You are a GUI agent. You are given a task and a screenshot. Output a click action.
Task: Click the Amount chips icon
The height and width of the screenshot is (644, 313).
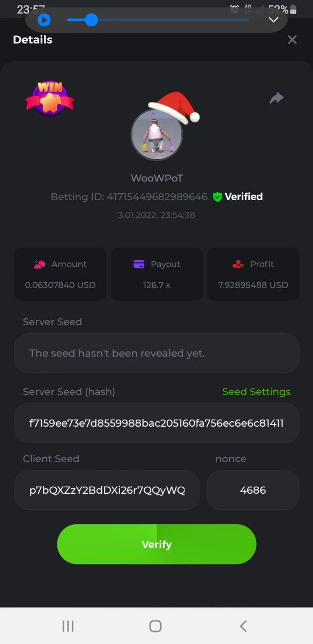(x=40, y=264)
